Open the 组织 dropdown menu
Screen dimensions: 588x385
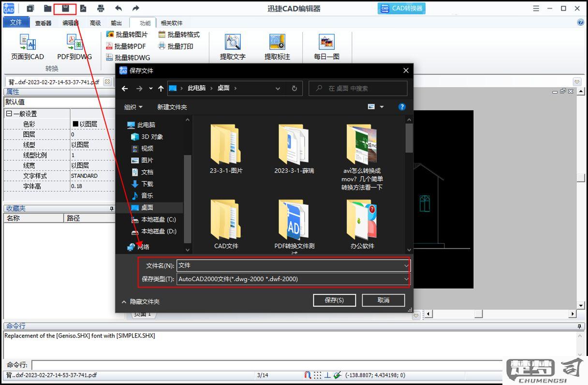coord(133,107)
